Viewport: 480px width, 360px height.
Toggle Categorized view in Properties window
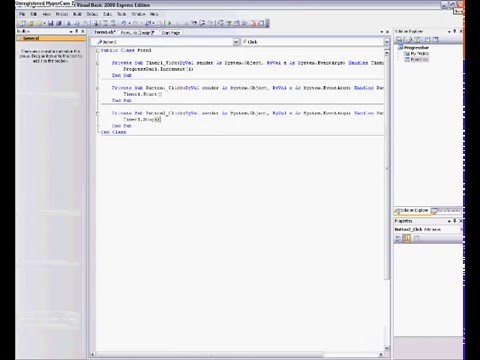pyautogui.click(x=398, y=238)
